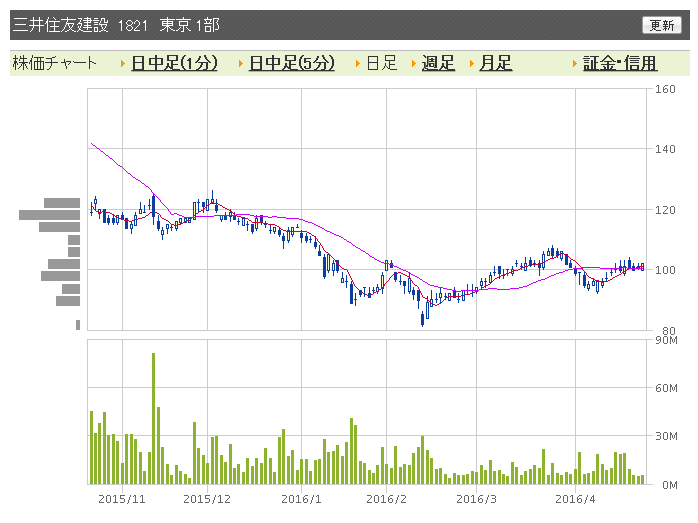The image size is (698, 523).
Task: Open the 日中足(1分) intraday chart
Action: point(174,63)
